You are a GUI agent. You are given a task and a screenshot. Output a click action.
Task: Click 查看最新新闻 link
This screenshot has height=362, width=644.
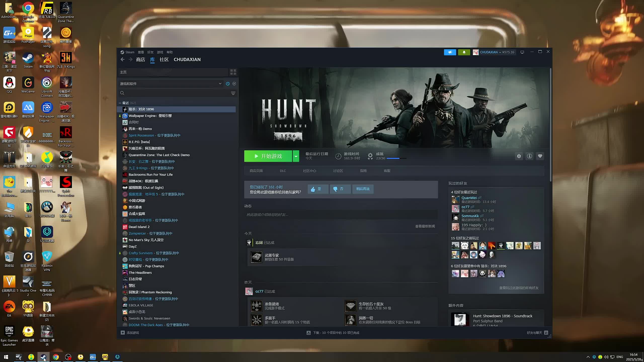425,226
